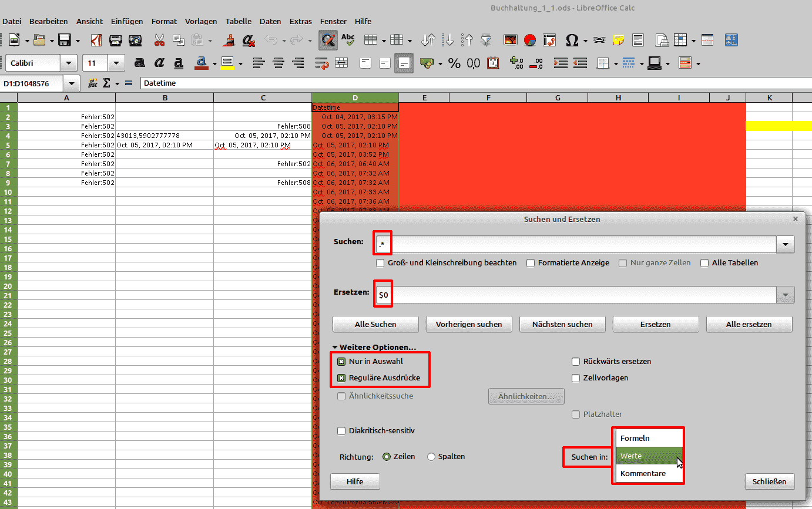Select the Clone Formatting paintbrush
The width and height of the screenshot is (812, 509).
[x=228, y=41]
